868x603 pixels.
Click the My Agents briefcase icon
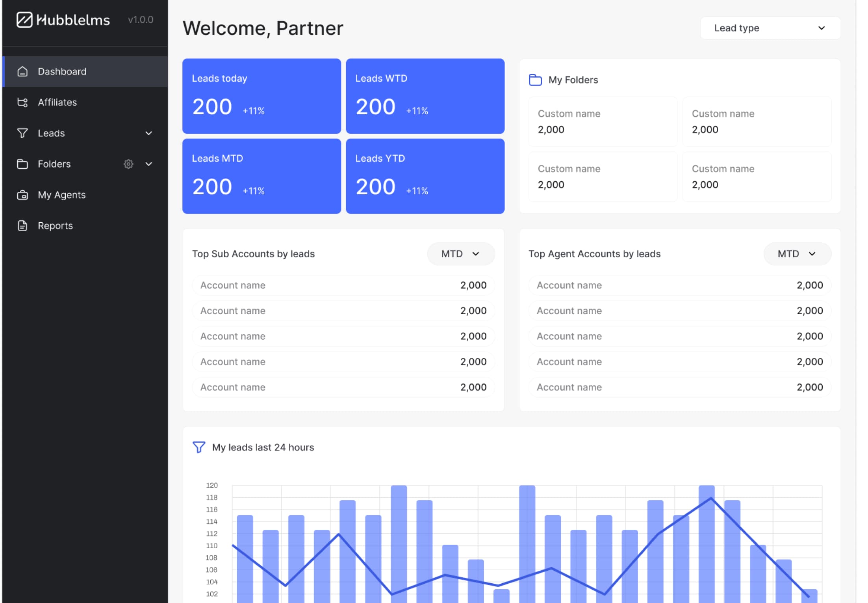tap(22, 195)
